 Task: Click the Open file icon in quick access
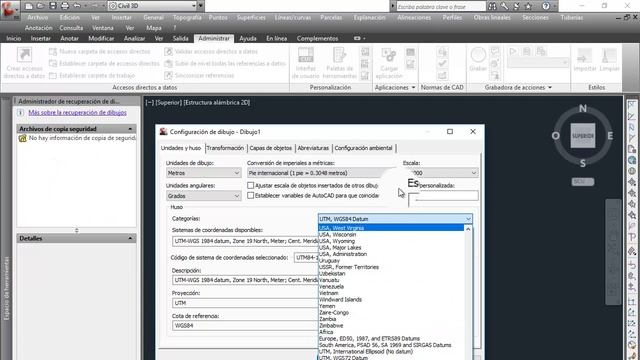(x=40, y=6)
